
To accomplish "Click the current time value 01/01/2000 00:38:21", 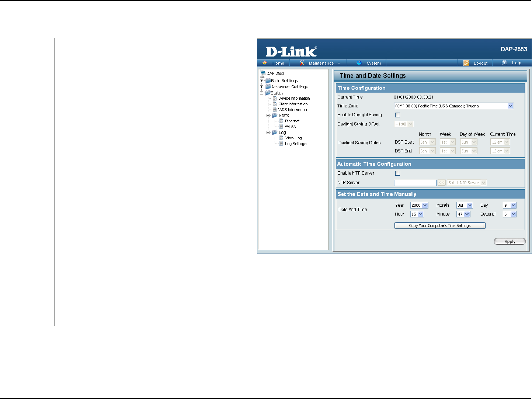I will [414, 97].
